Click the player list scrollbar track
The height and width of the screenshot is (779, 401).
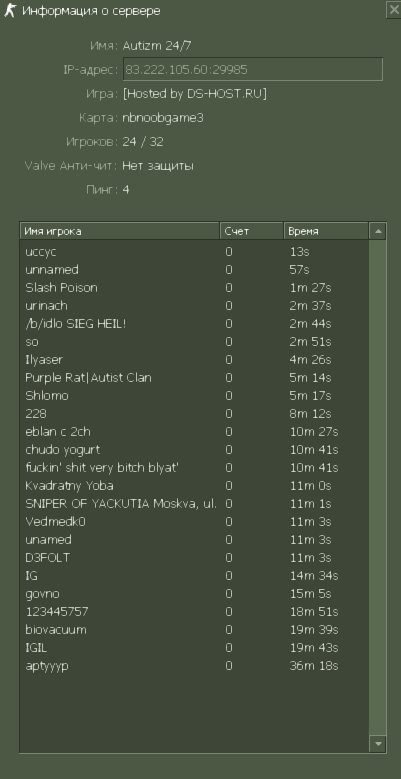point(378,487)
